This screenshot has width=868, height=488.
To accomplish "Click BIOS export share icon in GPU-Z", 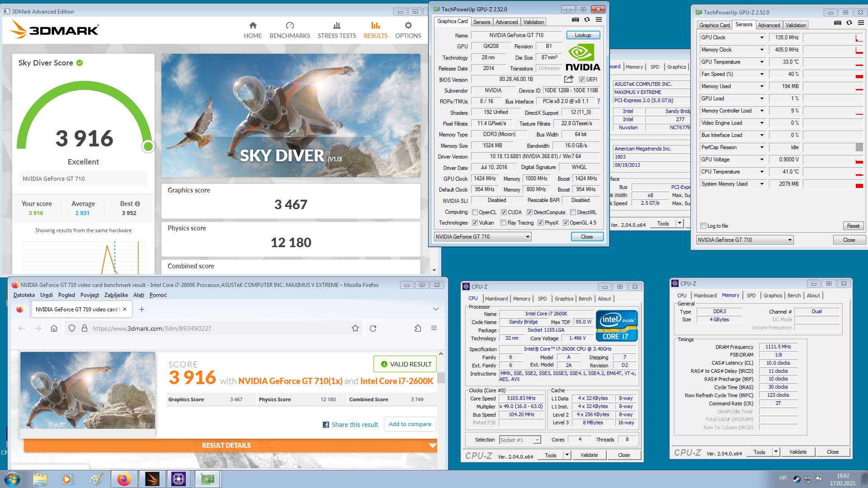I will 569,79.
